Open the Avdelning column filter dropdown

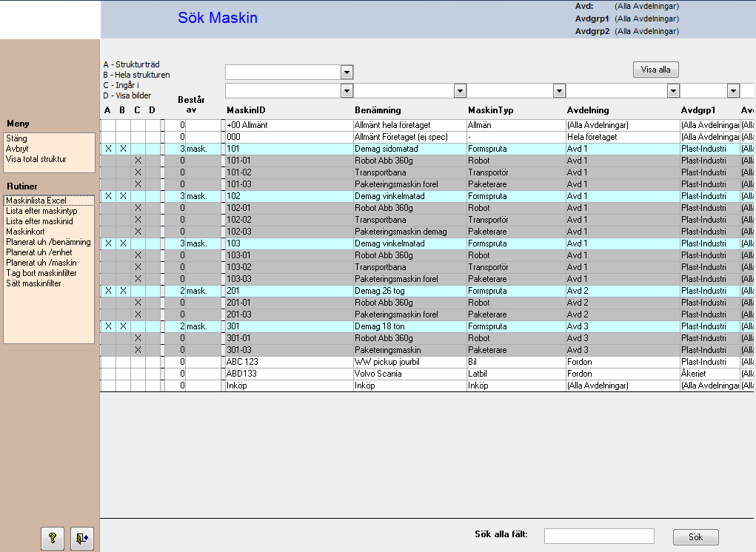pyautogui.click(x=673, y=90)
